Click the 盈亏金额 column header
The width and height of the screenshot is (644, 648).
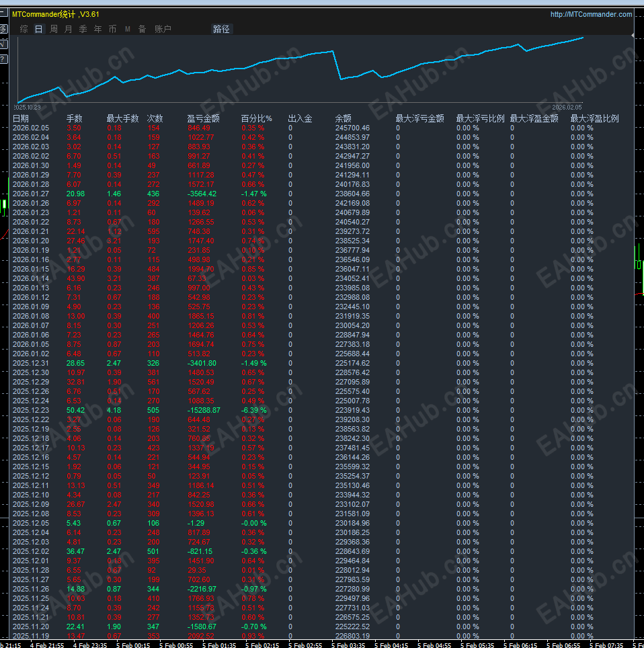pyautogui.click(x=203, y=118)
